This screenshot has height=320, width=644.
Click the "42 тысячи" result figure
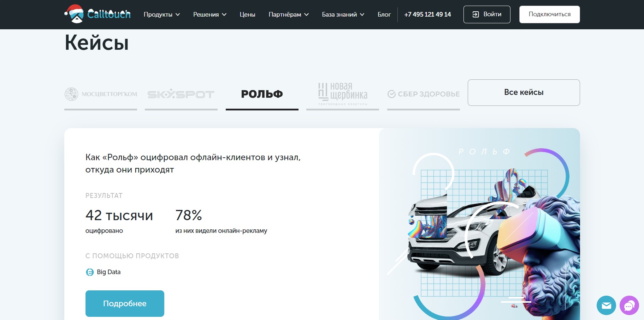point(119,215)
